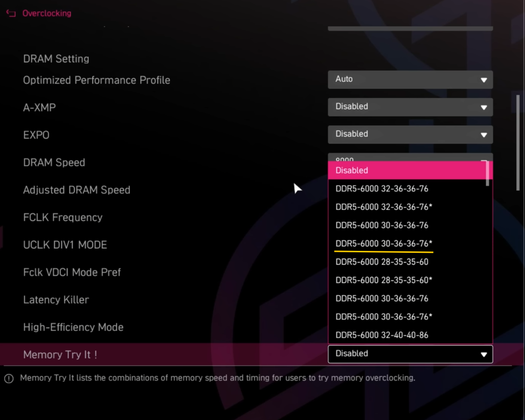Choose DDR5-6000 32-40-40-86 preset
Viewport: 525px width, 420px height.
point(382,335)
